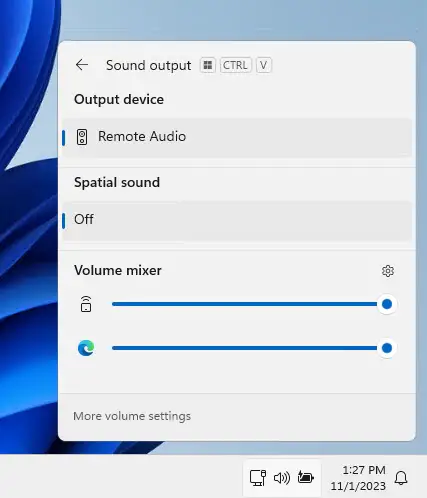Choose Off under Spatial sound
427x498 pixels.
click(x=237, y=220)
